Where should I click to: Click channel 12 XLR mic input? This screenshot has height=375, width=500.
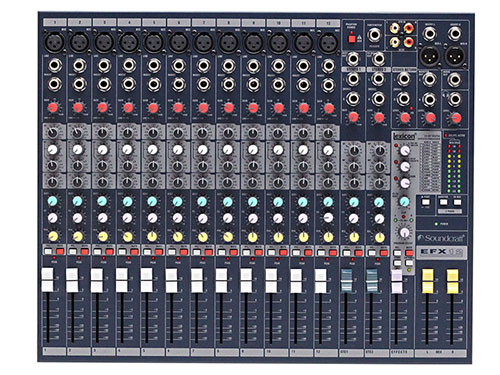click(328, 43)
